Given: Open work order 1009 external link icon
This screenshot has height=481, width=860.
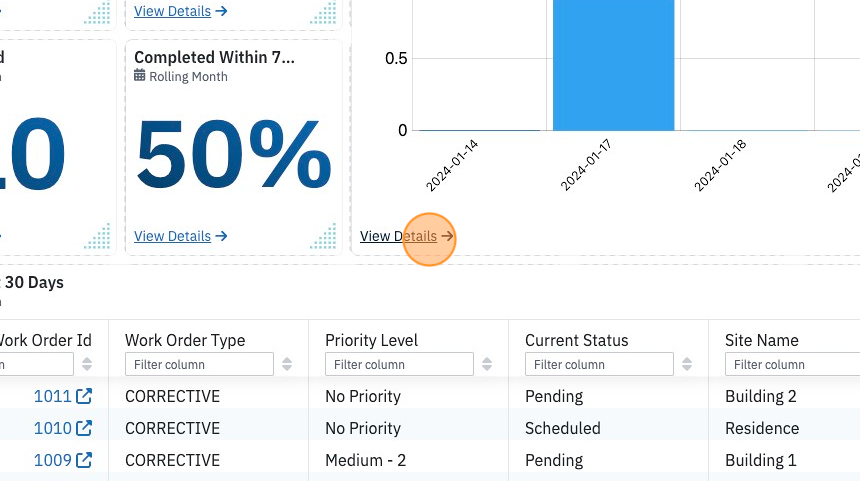Looking at the screenshot, I should click(x=84, y=460).
